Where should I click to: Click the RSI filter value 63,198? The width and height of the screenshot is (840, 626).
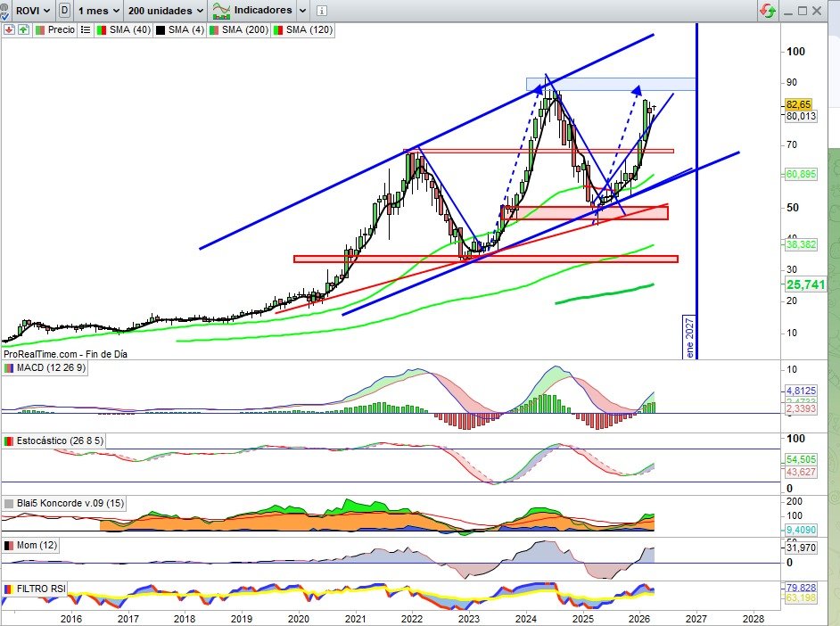click(x=801, y=597)
